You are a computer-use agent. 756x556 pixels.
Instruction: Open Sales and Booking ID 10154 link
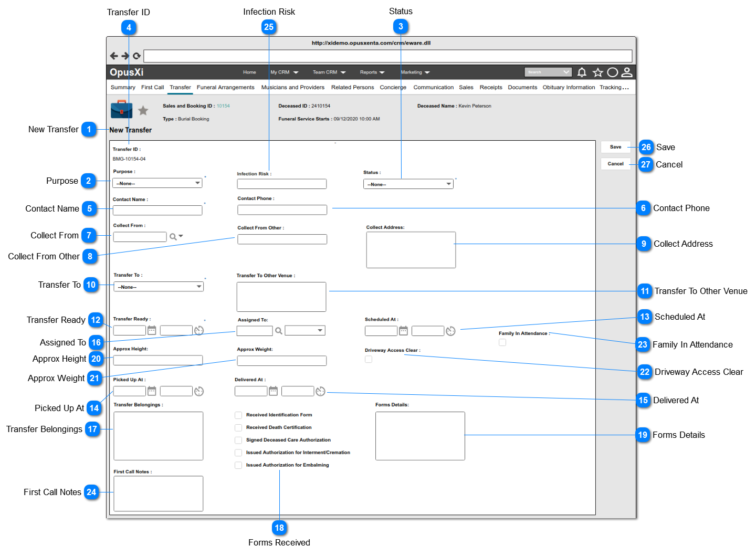coord(223,106)
